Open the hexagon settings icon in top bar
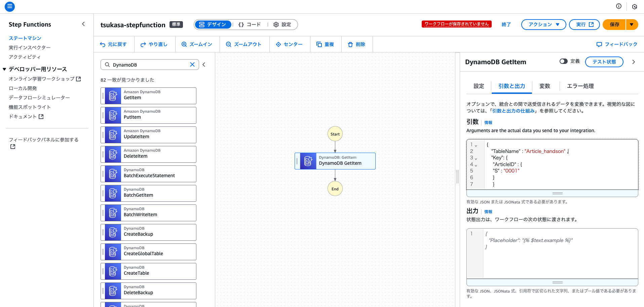 click(634, 6)
